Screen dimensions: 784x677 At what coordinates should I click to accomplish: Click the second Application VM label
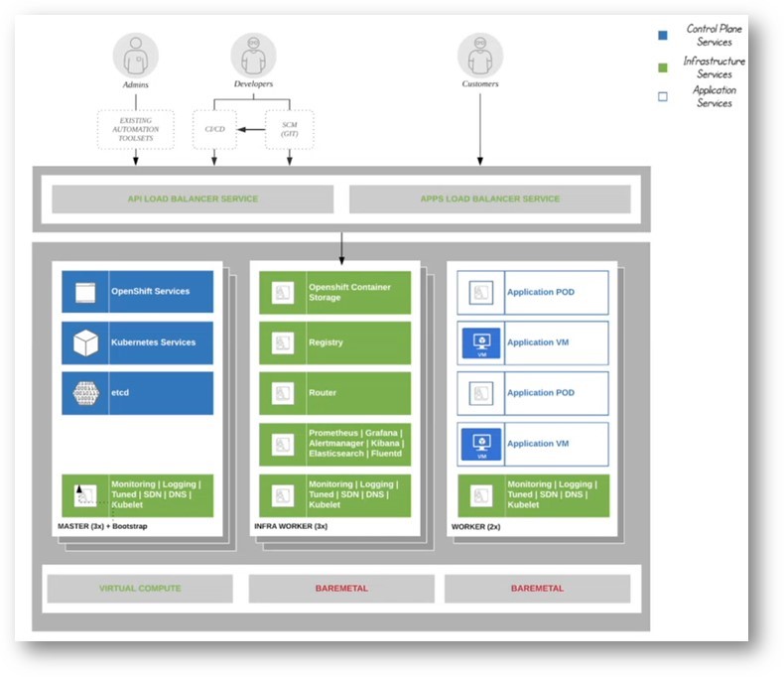pos(538,444)
